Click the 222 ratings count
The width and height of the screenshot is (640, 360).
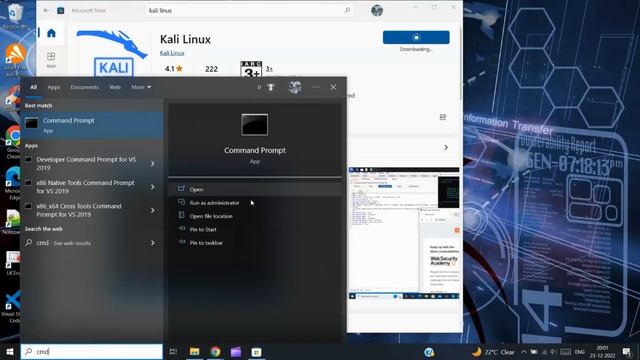[211, 69]
